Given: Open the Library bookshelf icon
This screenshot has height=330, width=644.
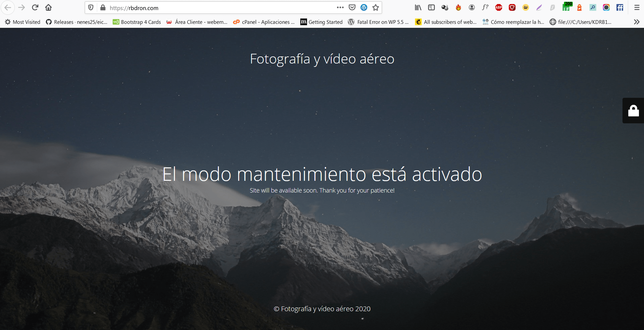Looking at the screenshot, I should click(x=418, y=7).
